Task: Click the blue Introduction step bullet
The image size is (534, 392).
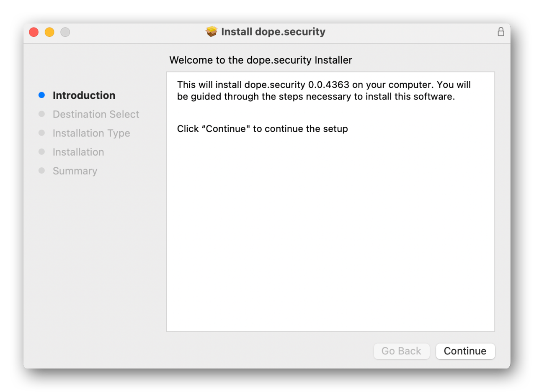Action: click(41, 95)
